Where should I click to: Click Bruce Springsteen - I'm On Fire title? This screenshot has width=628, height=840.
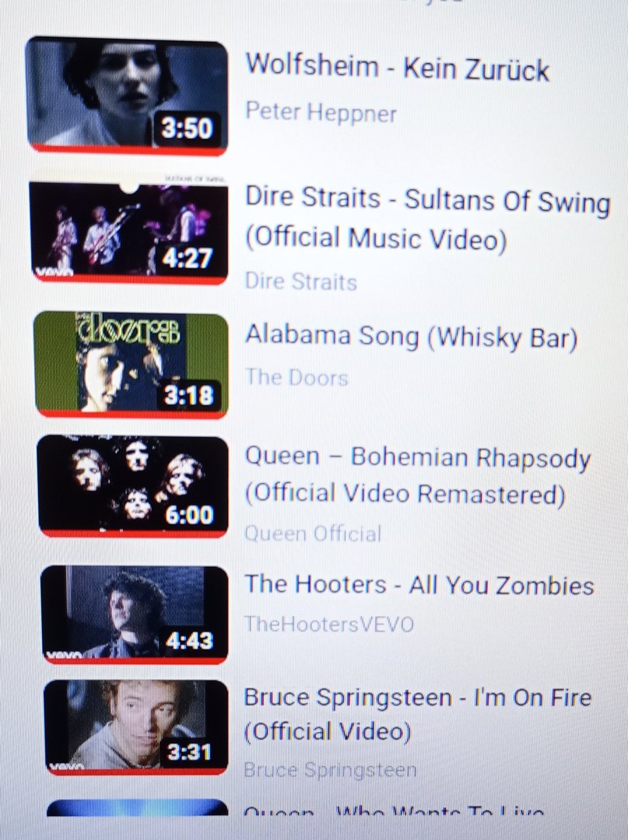417,715
